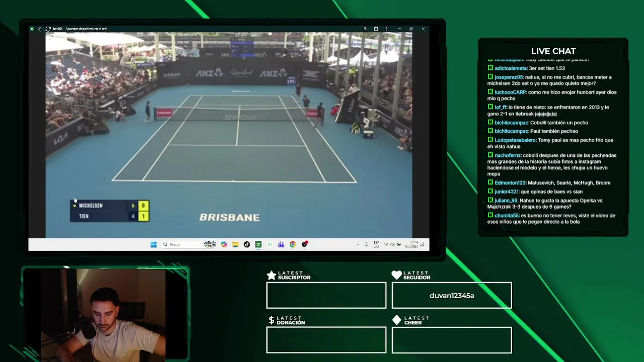Click the BRISBANE court text
Screen dimensions: 644x362
(x=229, y=217)
